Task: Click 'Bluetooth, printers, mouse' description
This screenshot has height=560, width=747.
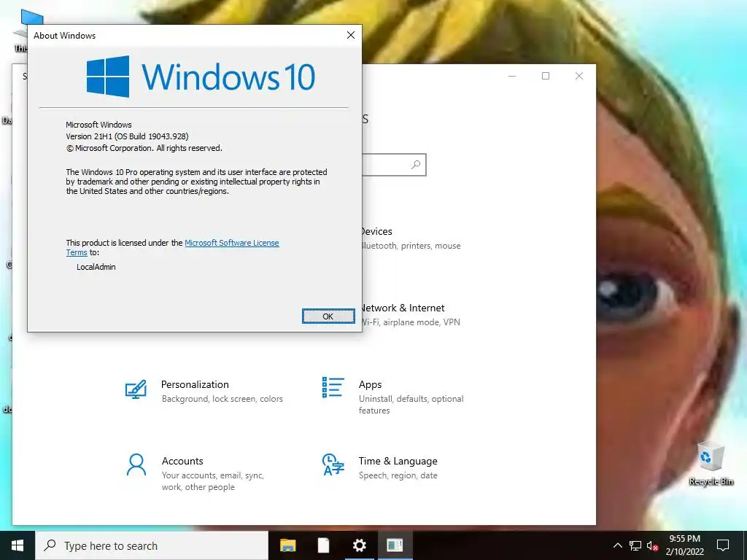Action: (x=411, y=246)
